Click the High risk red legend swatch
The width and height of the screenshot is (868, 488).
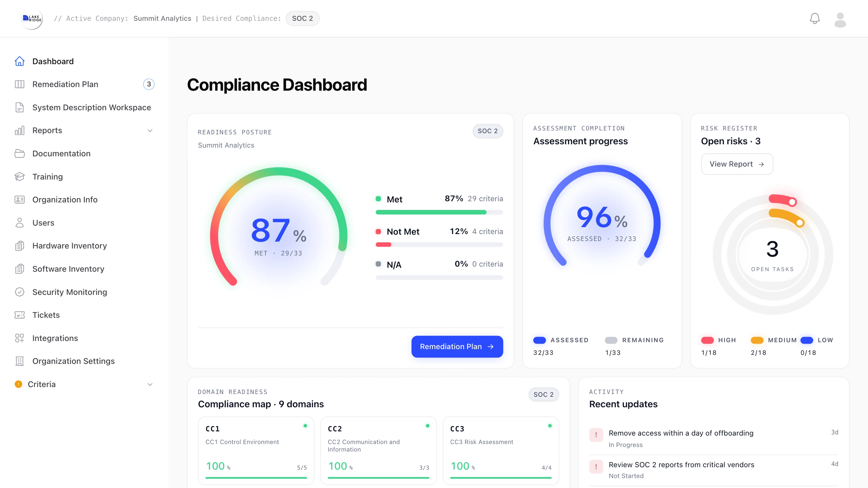(707, 340)
